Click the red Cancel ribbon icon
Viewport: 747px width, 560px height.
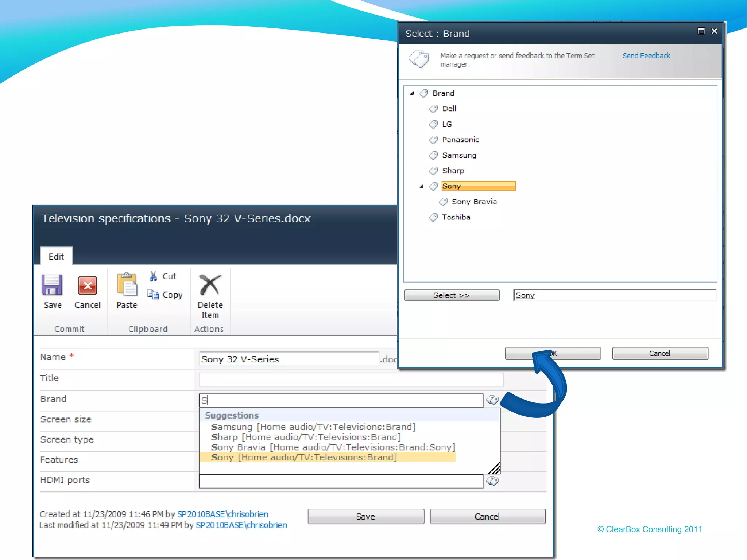87,285
